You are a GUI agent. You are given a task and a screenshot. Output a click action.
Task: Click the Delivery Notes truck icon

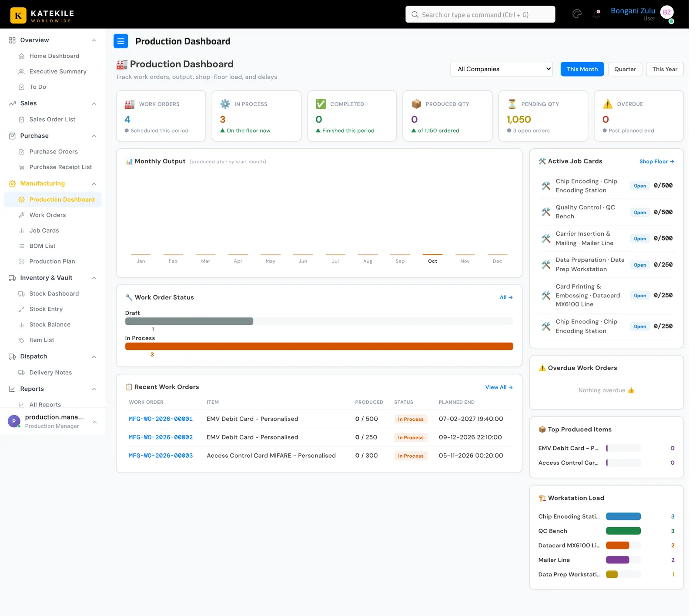pos(21,373)
